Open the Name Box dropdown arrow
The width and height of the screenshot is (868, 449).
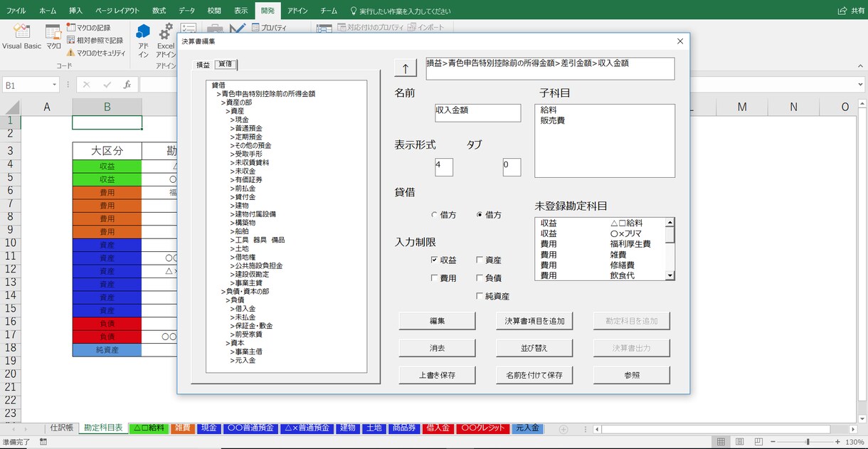point(55,85)
